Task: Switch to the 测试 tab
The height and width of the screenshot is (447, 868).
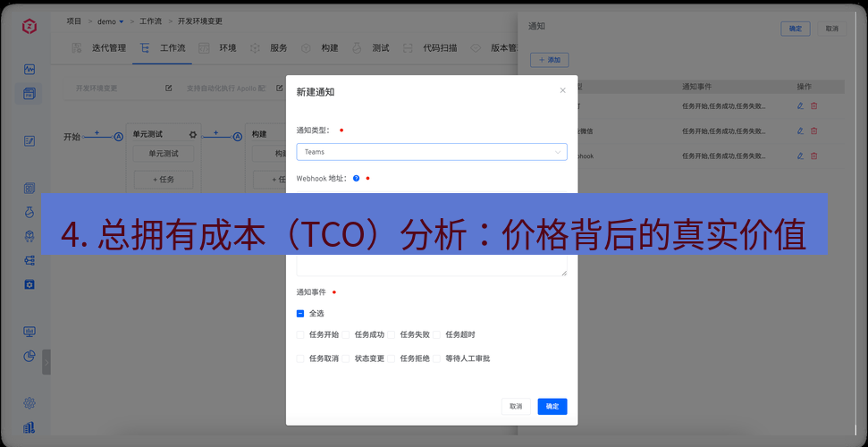Action: click(380, 48)
